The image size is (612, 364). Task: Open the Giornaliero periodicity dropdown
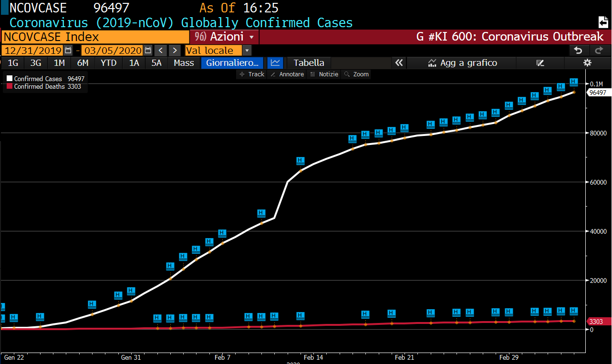click(x=232, y=62)
